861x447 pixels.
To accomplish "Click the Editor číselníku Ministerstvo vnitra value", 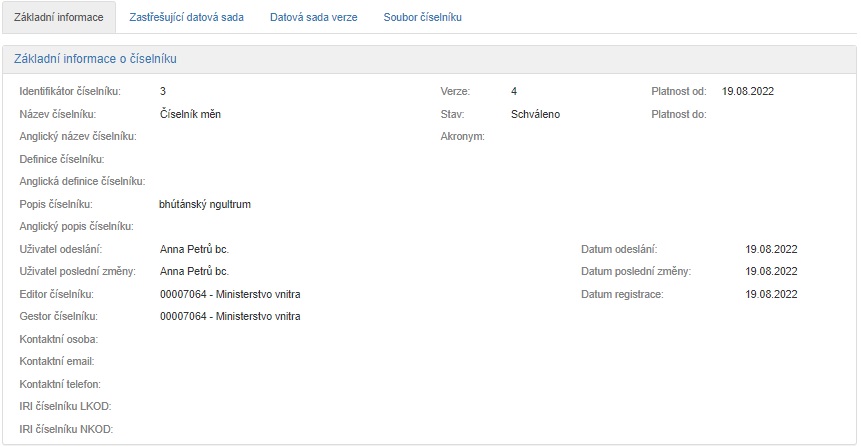I will [x=230, y=294].
